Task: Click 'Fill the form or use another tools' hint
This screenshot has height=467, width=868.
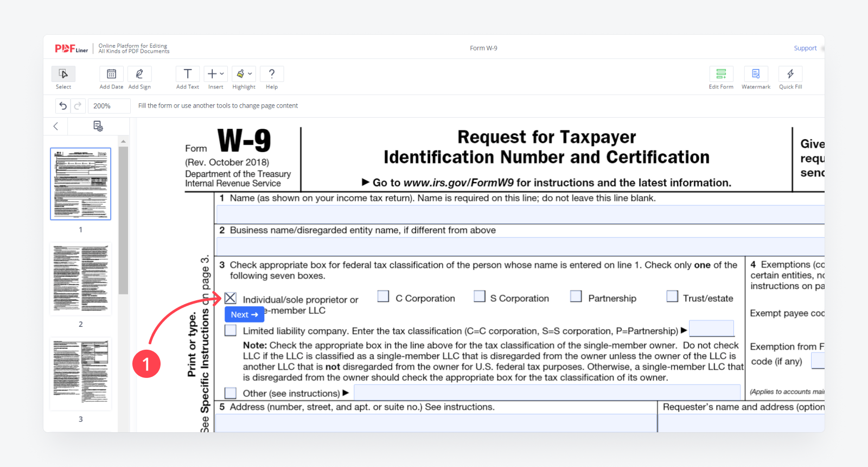Action: pos(218,106)
